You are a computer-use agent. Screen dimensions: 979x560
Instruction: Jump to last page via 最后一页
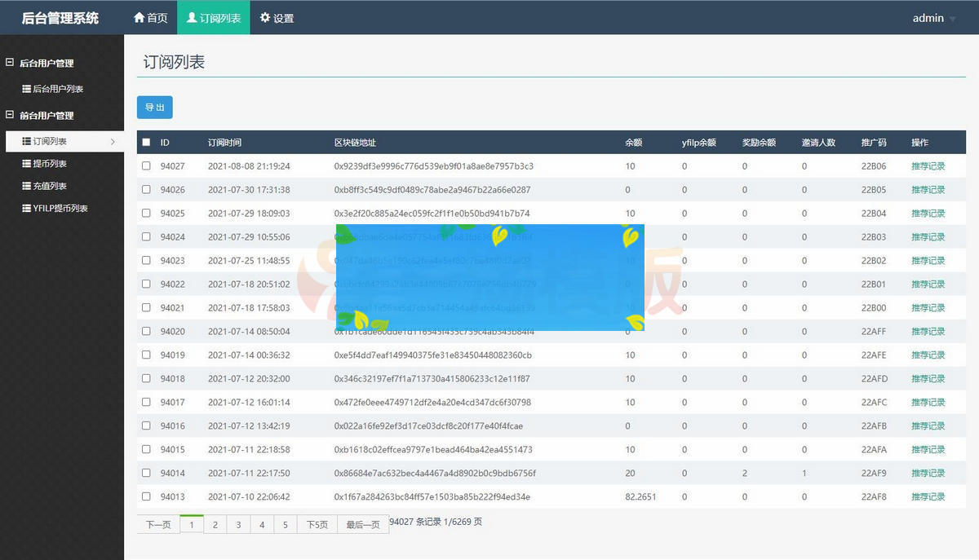pos(363,525)
